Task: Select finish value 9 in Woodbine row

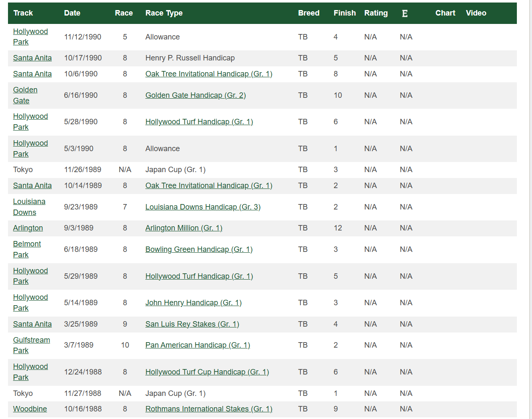Action: pyautogui.click(x=336, y=409)
